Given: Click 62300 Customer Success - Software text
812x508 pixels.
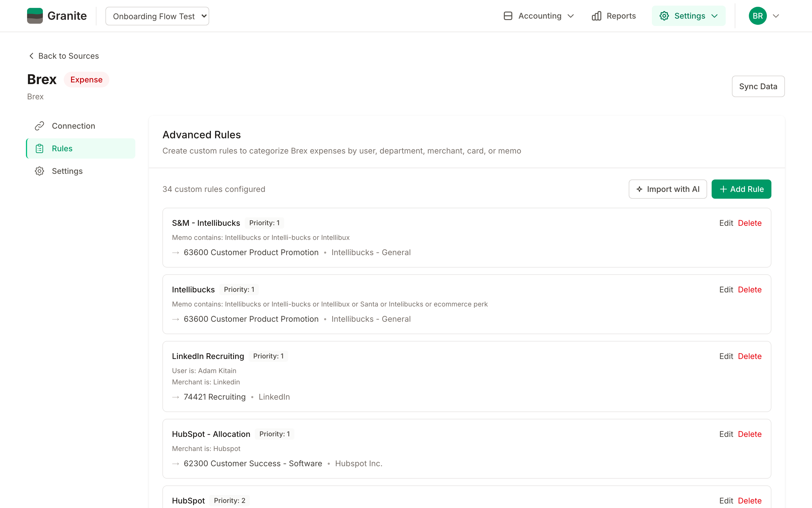Looking at the screenshot, I should [253, 463].
